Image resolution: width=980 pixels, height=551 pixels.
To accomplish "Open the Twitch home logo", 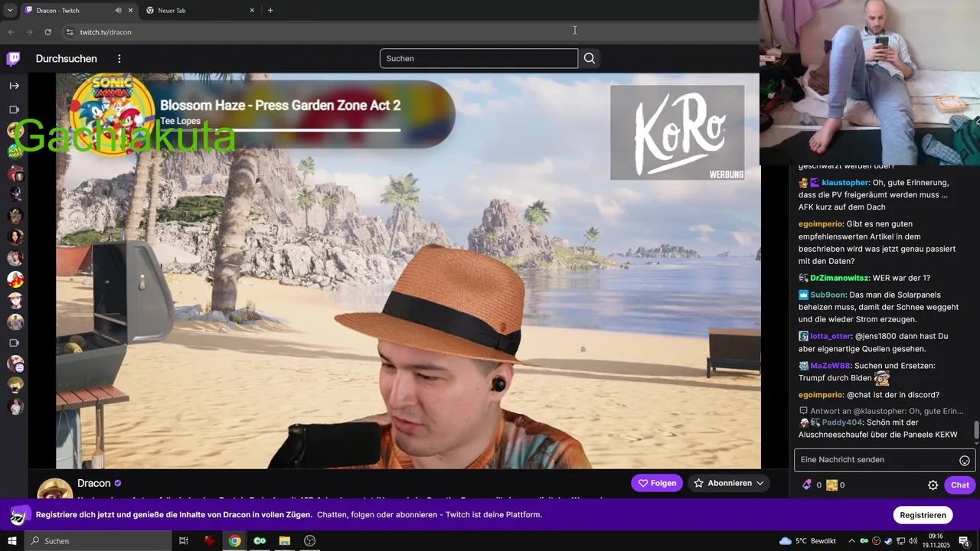I will pyautogui.click(x=13, y=59).
